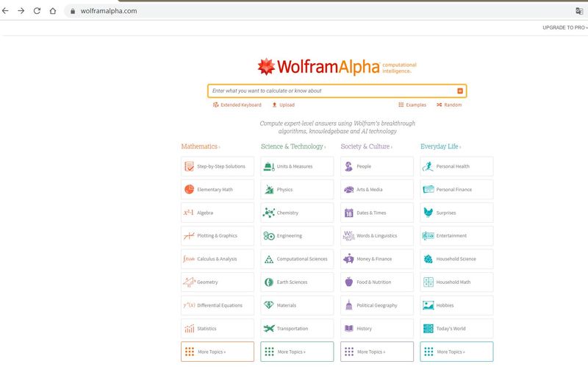Viewport: 588px width, 367px height.
Task: Open Everyday Life category heading
Action: pyautogui.click(x=440, y=146)
